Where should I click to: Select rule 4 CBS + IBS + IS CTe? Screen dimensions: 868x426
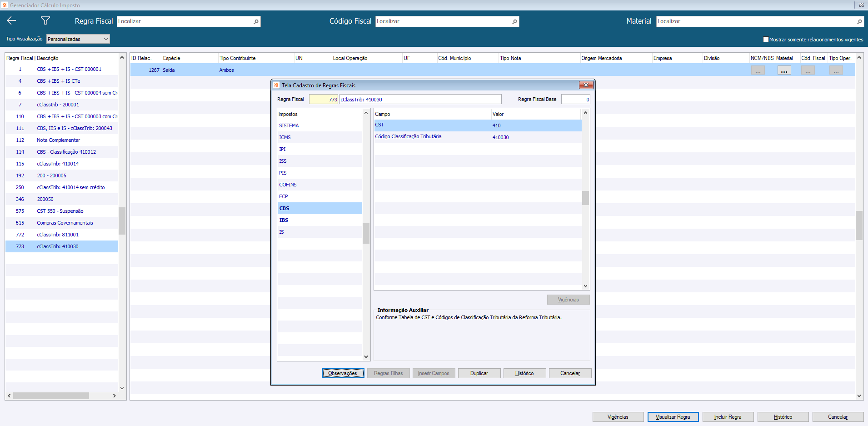point(62,81)
